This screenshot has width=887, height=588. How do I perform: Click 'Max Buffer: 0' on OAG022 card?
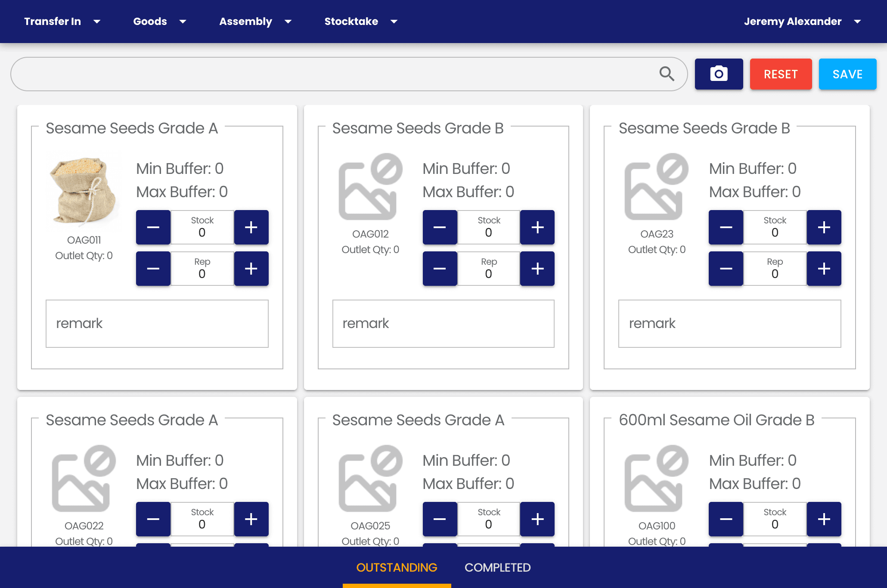pos(182,483)
